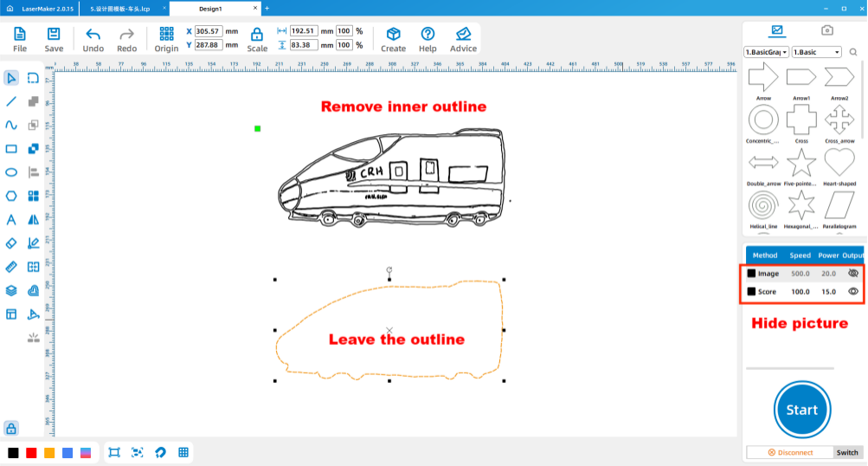Click the mirror/flip triangles tool

click(33, 220)
